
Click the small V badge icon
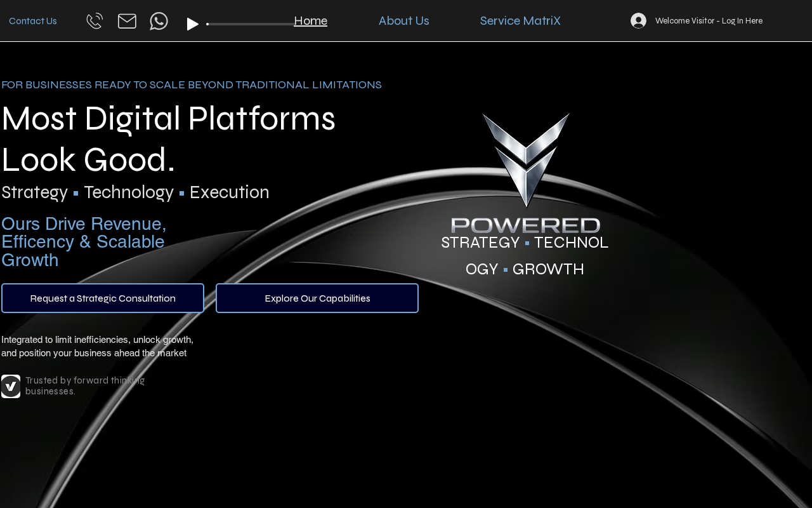(x=11, y=386)
